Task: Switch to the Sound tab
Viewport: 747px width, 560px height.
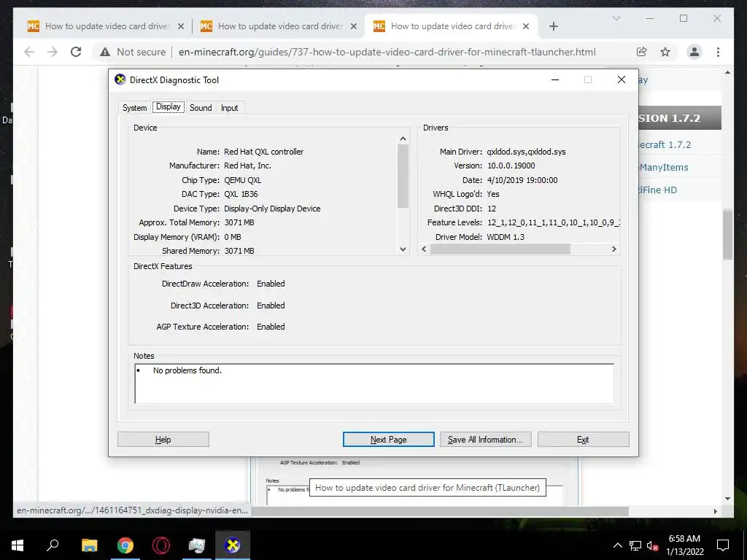Action: (x=201, y=108)
